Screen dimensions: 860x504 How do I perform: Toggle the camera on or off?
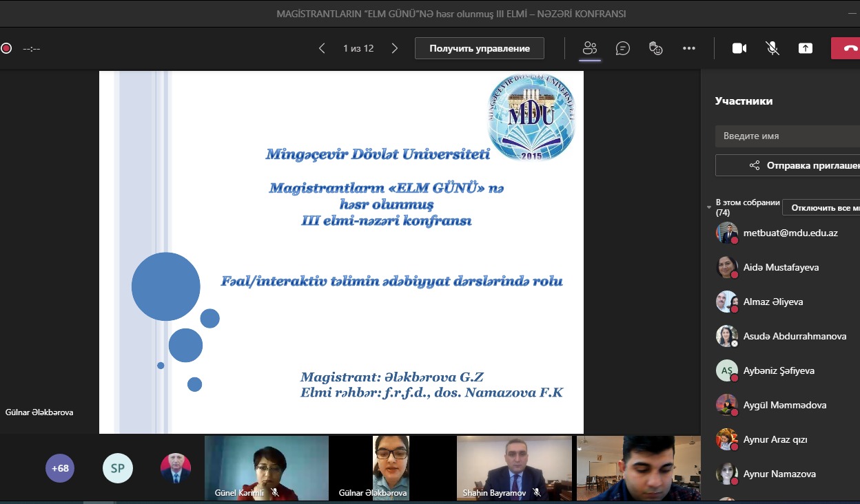coord(739,48)
